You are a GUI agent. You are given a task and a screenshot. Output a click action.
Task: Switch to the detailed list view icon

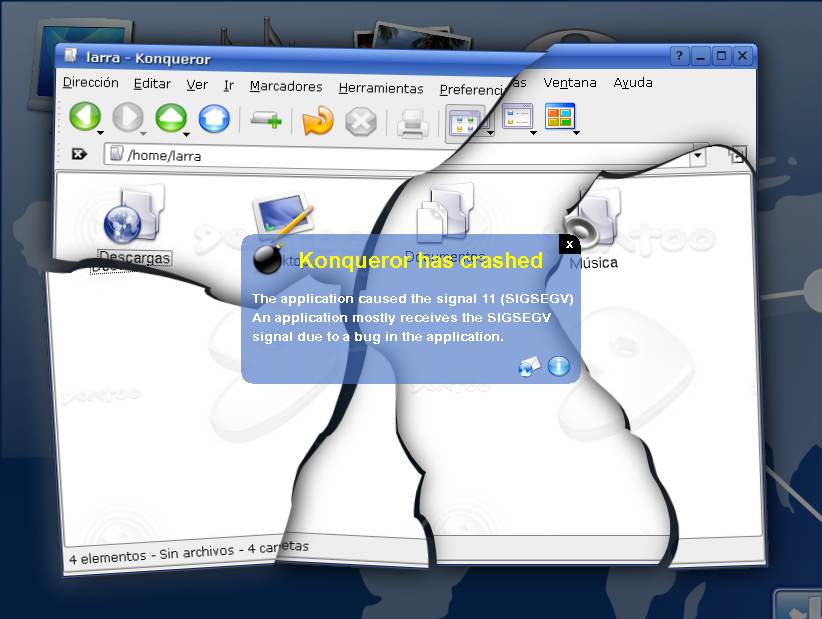pyautogui.click(x=517, y=116)
